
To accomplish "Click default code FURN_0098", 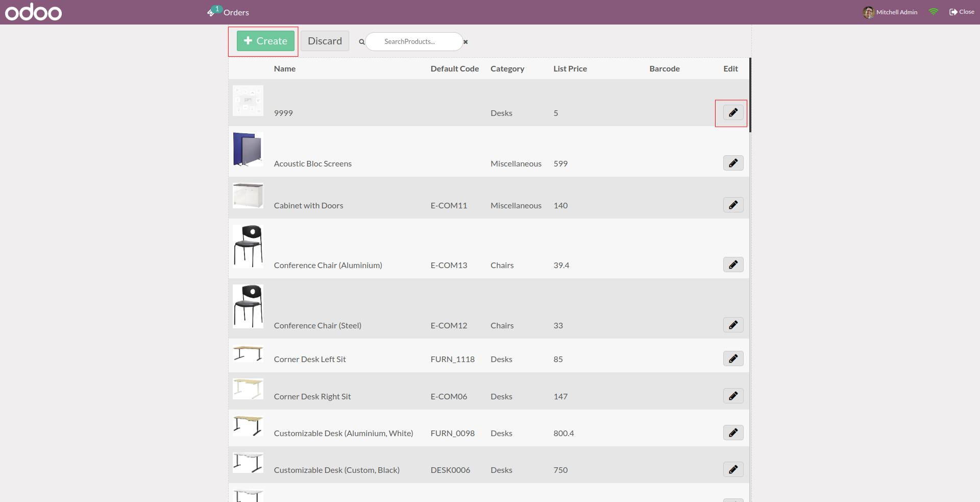I will coord(453,434).
